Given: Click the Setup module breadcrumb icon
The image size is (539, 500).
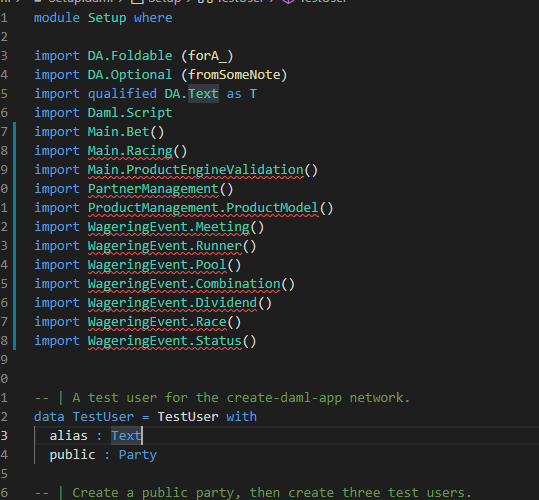Looking at the screenshot, I should (x=138, y=1).
